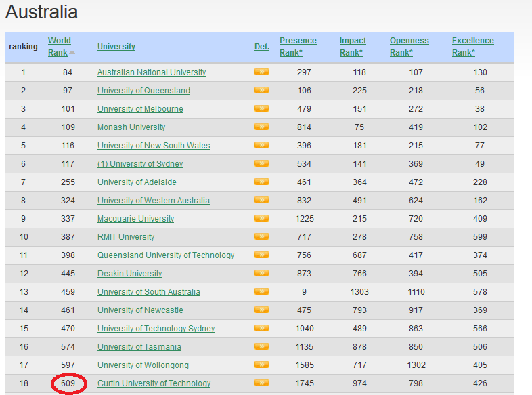Open Deakin University link
This screenshot has height=395, width=532.
pos(129,274)
